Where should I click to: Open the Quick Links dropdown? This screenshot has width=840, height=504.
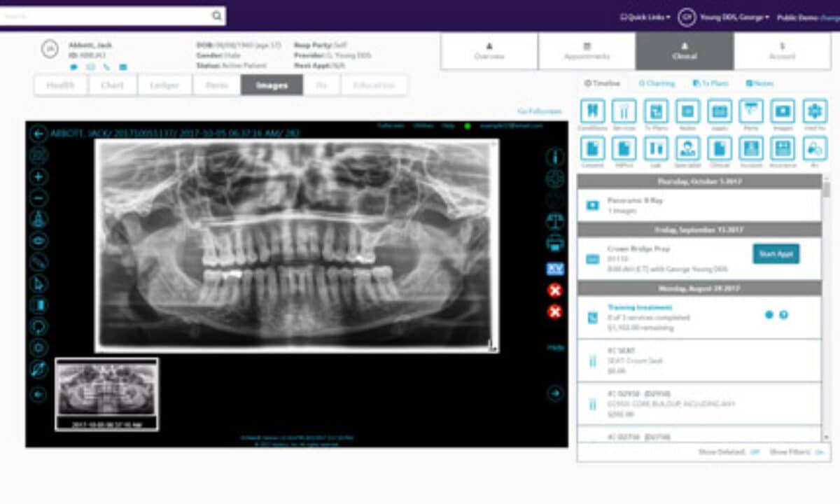pos(645,17)
